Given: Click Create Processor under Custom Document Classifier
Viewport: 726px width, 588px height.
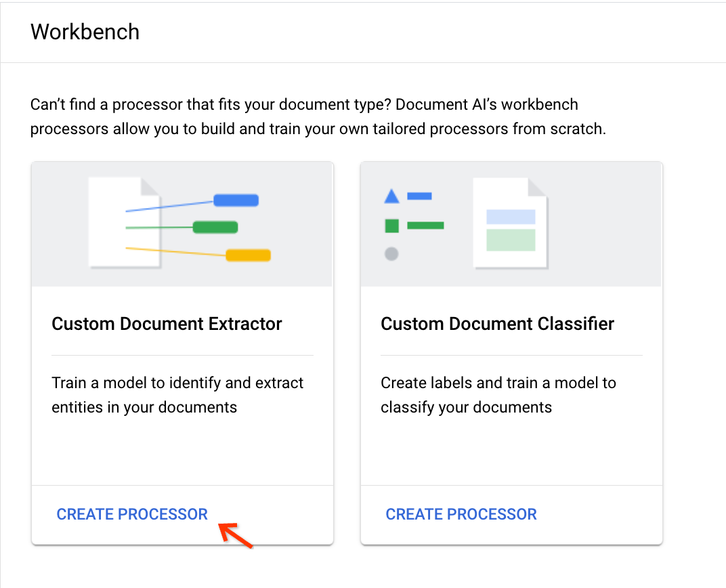Looking at the screenshot, I should 461,514.
